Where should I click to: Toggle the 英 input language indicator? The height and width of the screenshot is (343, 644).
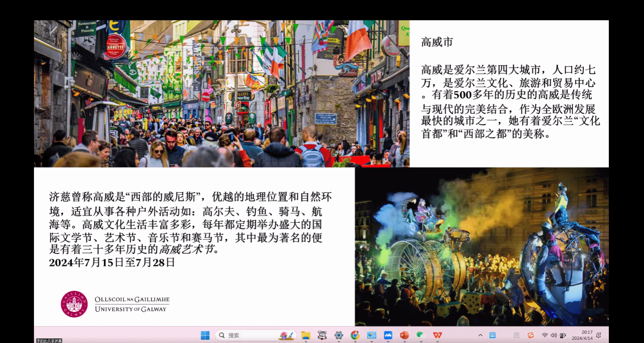pyautogui.click(x=516, y=335)
